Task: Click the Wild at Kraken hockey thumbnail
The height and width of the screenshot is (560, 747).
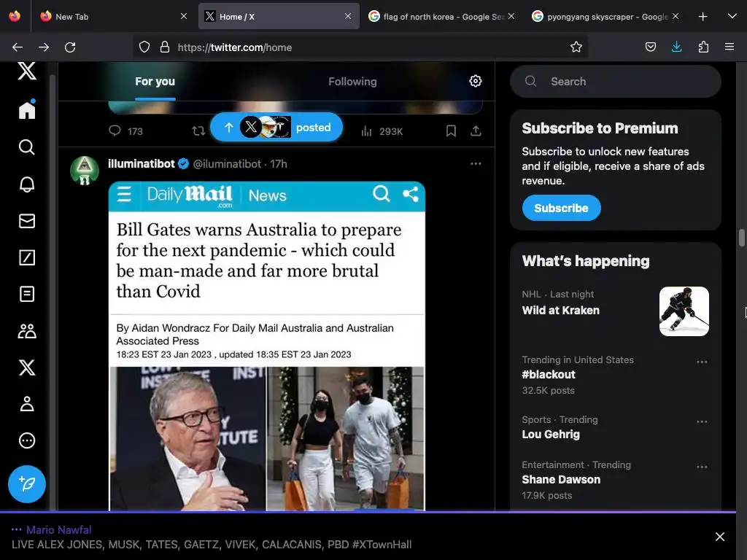Action: point(684,311)
